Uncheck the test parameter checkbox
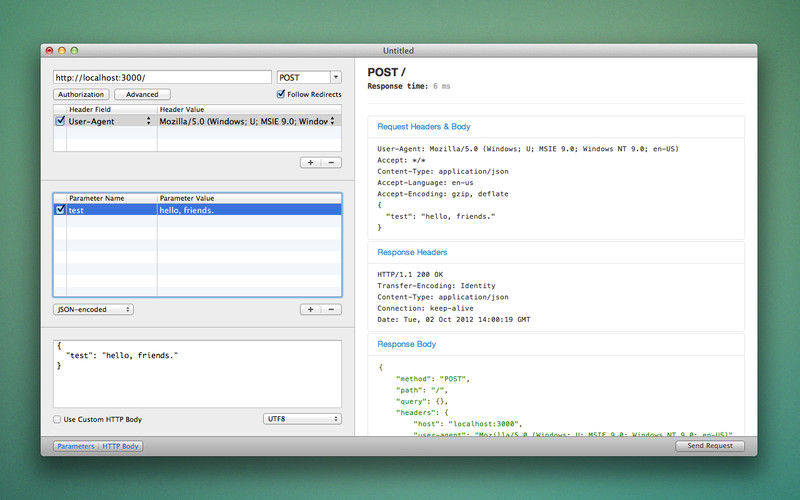This screenshot has height=500, width=800. click(60, 210)
